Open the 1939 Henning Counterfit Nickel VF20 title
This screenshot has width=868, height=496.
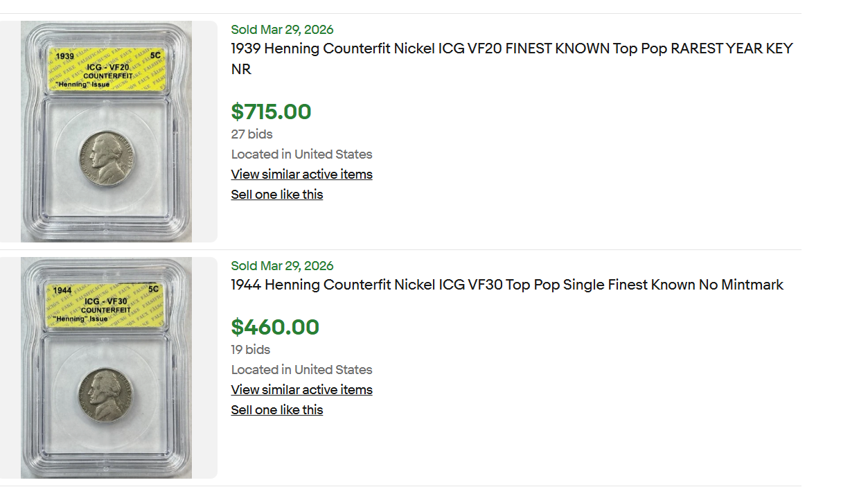click(511, 49)
